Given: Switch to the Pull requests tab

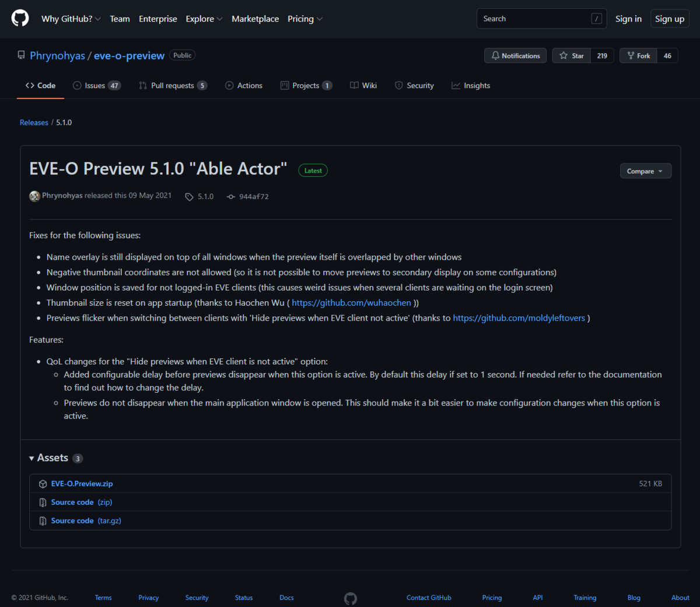Looking at the screenshot, I should pyautogui.click(x=173, y=85).
